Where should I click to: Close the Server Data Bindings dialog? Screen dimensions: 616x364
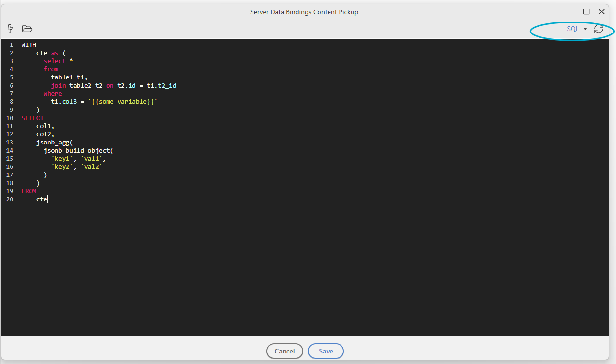pyautogui.click(x=602, y=12)
